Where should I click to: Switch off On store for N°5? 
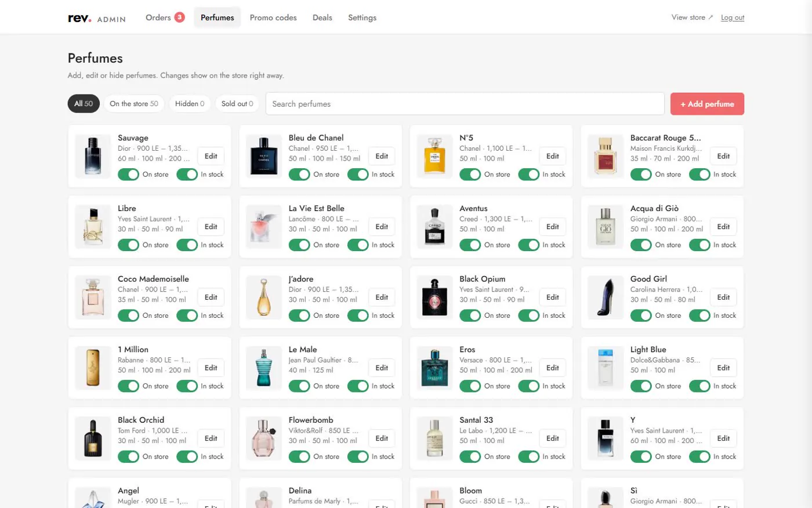470,175
